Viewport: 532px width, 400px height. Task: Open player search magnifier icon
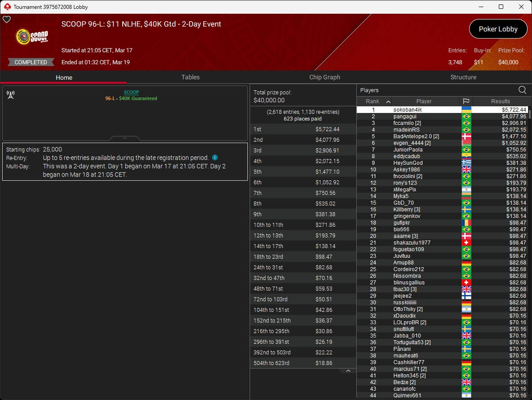(522, 90)
